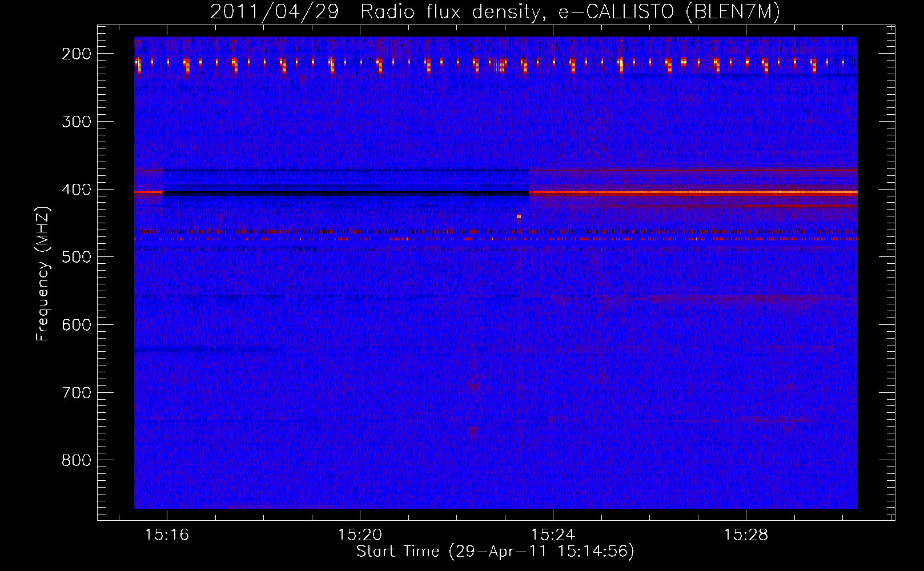Image resolution: width=924 pixels, height=571 pixels.
Task: Click the 600 frequency tick label
Action: point(76,325)
